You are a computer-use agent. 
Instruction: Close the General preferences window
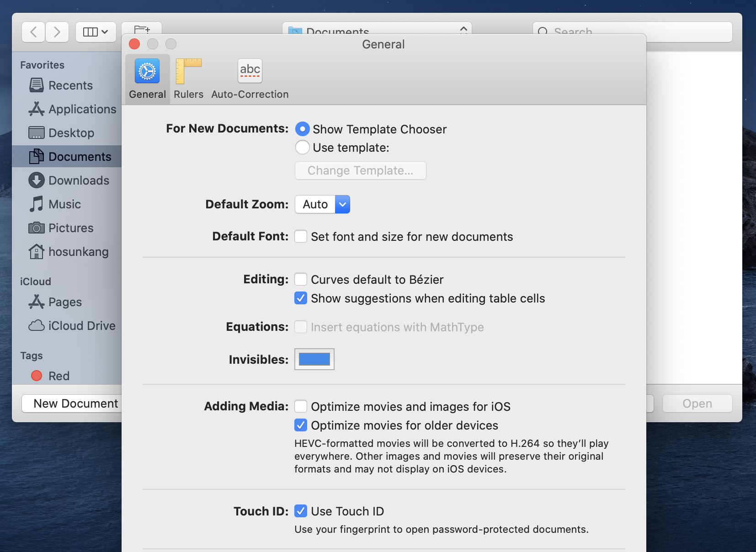pyautogui.click(x=134, y=44)
